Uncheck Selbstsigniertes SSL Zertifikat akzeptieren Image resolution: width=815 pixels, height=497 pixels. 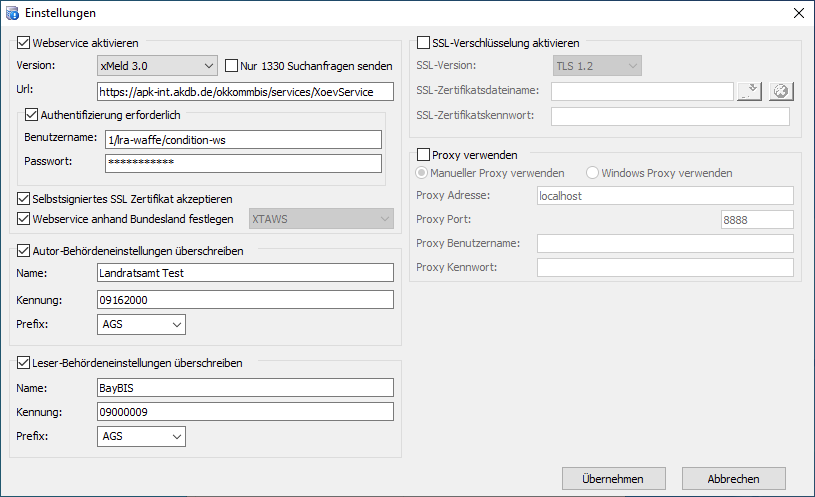(x=24, y=199)
